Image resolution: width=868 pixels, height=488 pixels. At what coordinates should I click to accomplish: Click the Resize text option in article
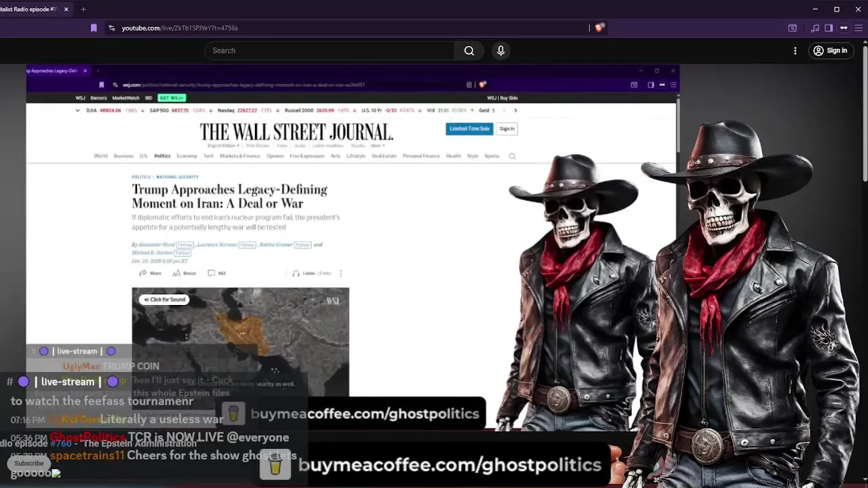click(x=184, y=273)
